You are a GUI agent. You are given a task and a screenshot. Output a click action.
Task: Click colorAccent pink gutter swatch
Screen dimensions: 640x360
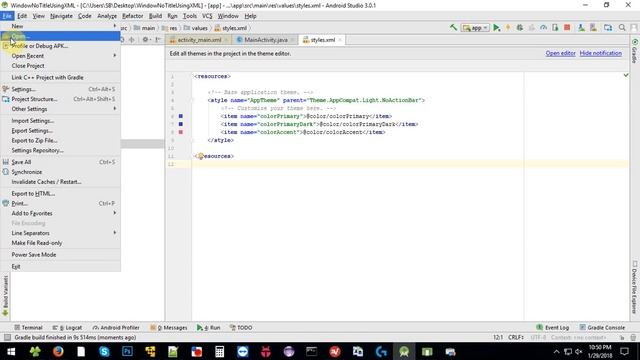[181, 132]
